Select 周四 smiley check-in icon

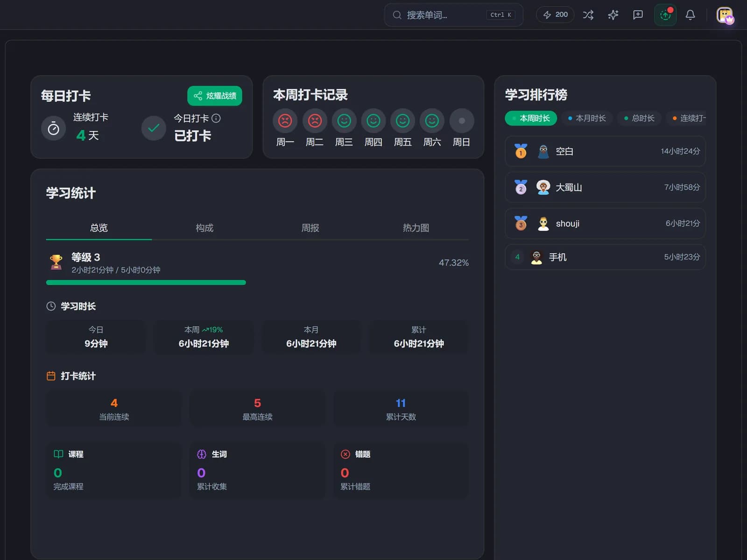coord(373,121)
